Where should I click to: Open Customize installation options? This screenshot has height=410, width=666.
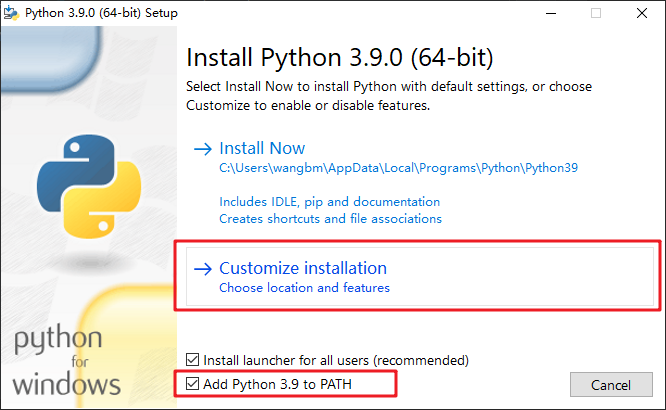[303, 268]
